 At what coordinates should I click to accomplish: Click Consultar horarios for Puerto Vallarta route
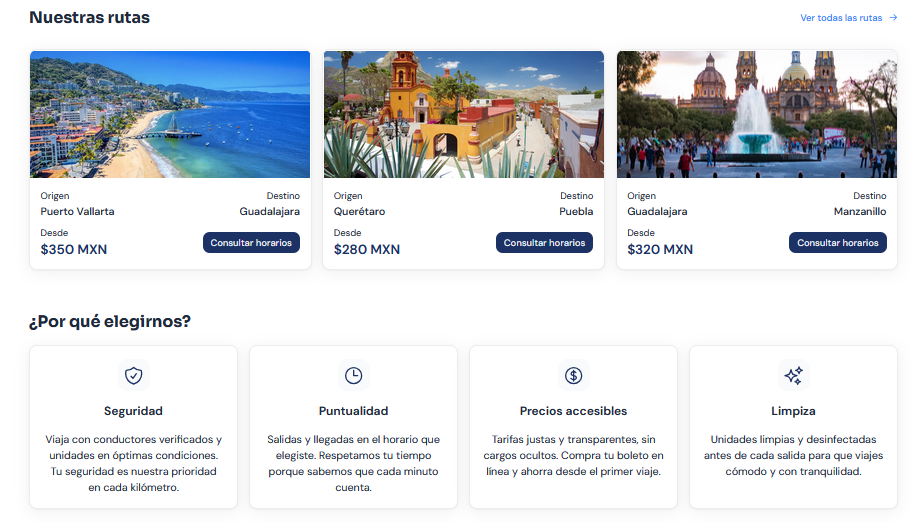tap(251, 243)
